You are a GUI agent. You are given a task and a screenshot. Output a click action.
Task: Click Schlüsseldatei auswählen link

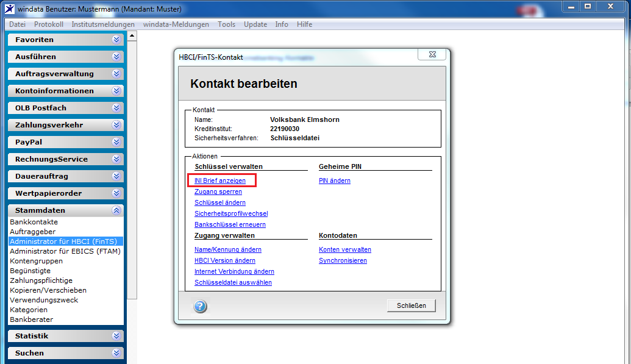point(233,282)
